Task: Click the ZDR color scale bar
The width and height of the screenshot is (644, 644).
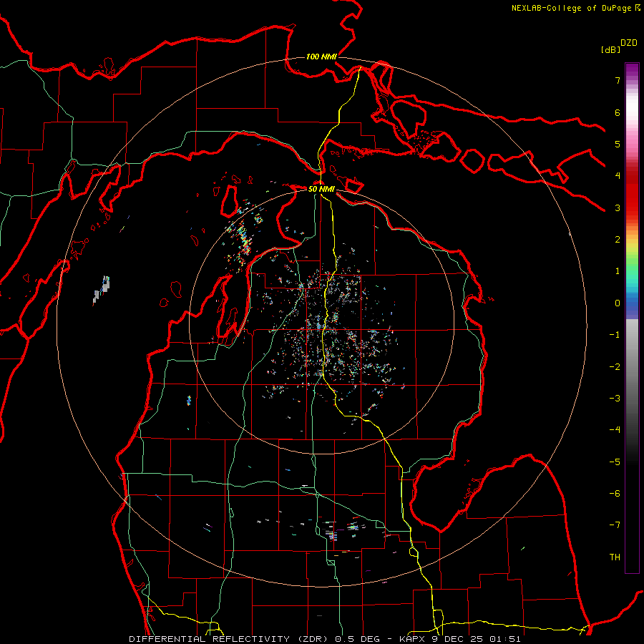Action: (x=632, y=318)
